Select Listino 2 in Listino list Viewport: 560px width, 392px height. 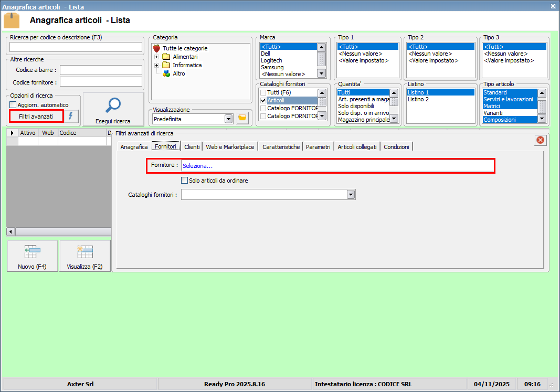pos(441,99)
